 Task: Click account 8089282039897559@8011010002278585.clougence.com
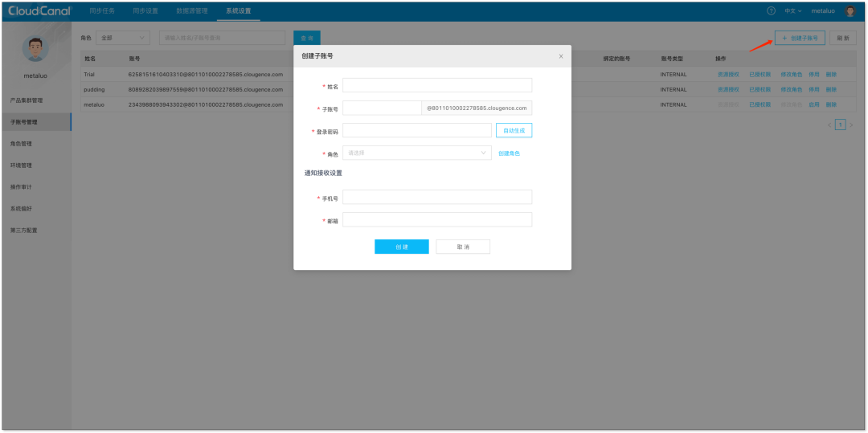point(206,90)
